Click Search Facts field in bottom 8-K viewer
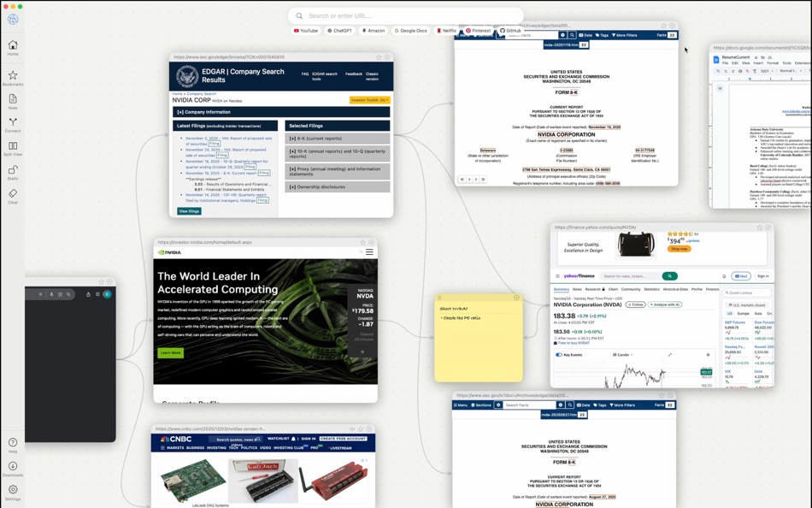The image size is (812, 508). (x=529, y=405)
